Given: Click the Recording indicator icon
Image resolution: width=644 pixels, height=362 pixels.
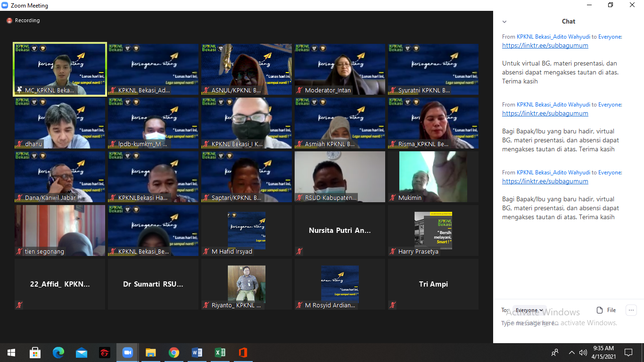Looking at the screenshot, I should click(x=9, y=21).
